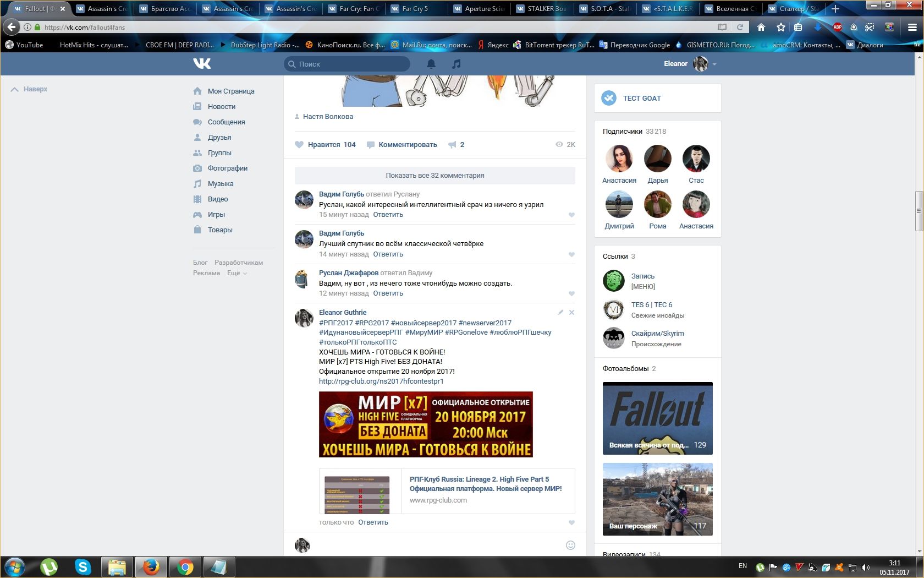Open the Firefox hamburger menu
The image size is (924, 578).
[912, 27]
